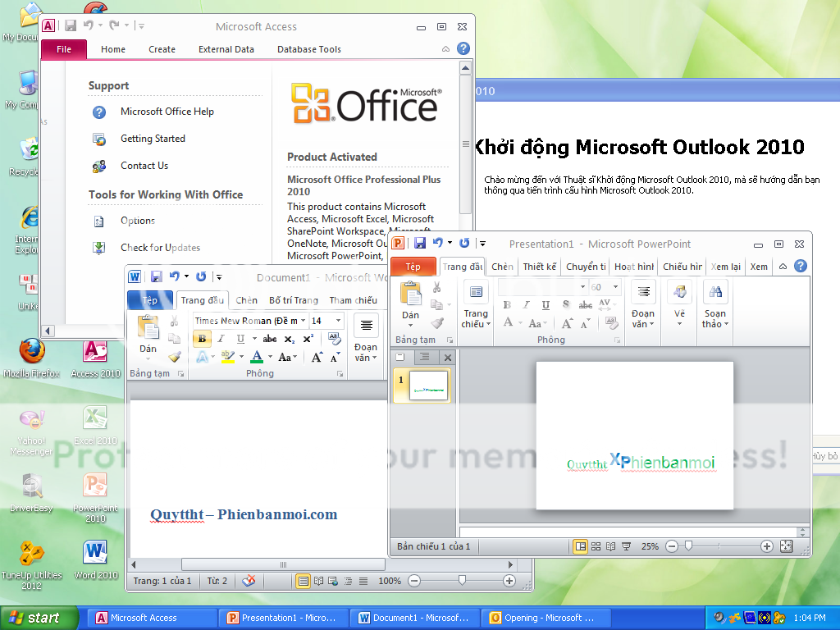Open the Chèn tab in Word

tap(246, 300)
